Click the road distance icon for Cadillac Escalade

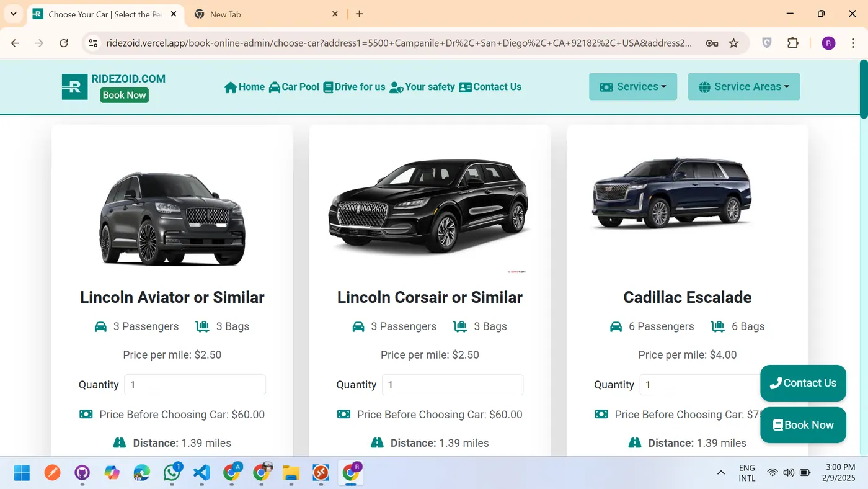point(635,443)
